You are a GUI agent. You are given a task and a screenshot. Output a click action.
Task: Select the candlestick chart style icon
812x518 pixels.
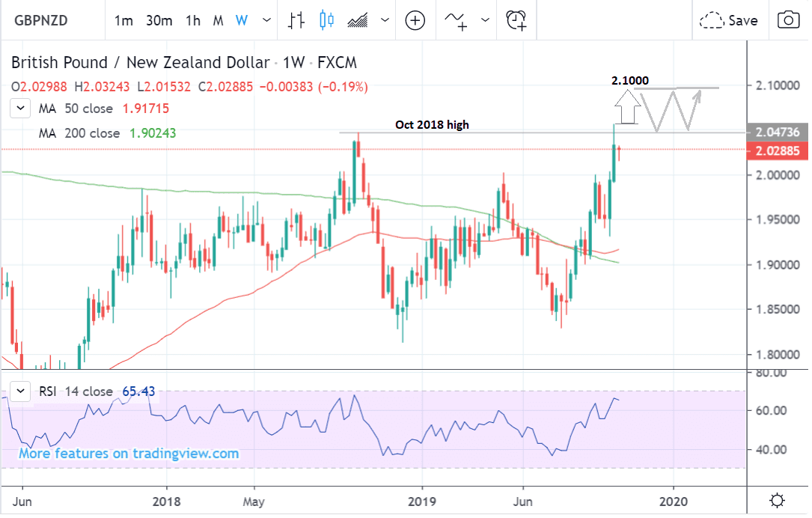coord(326,20)
